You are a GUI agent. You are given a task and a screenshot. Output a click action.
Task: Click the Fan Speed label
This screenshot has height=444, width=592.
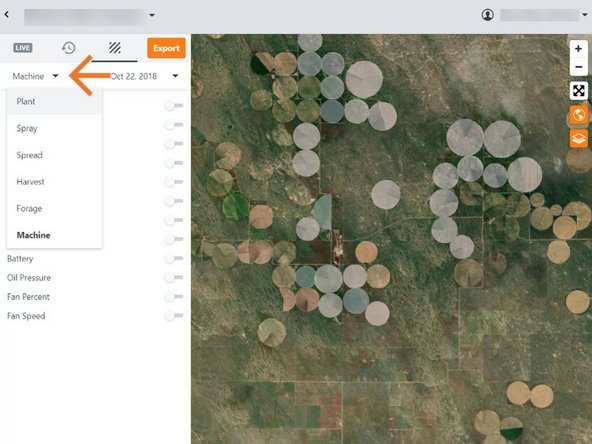point(26,316)
